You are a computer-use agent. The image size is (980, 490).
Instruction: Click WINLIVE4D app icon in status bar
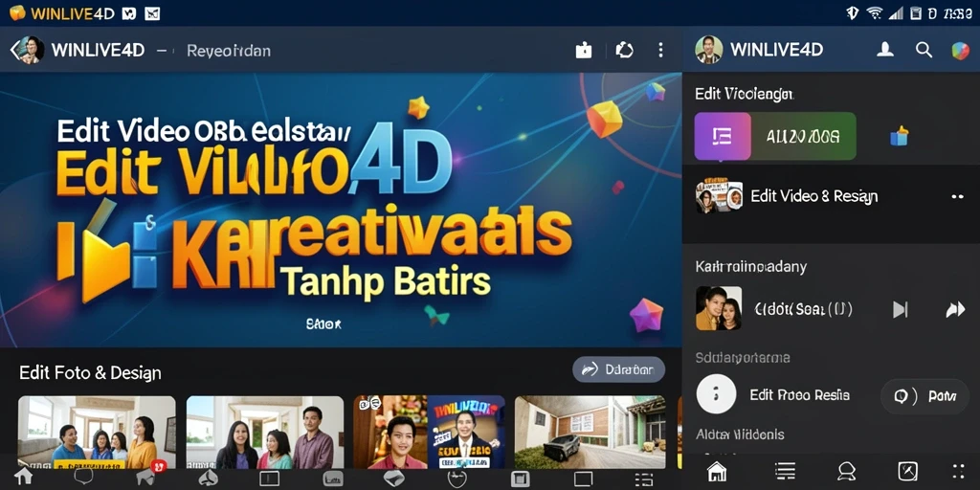pos(17,12)
